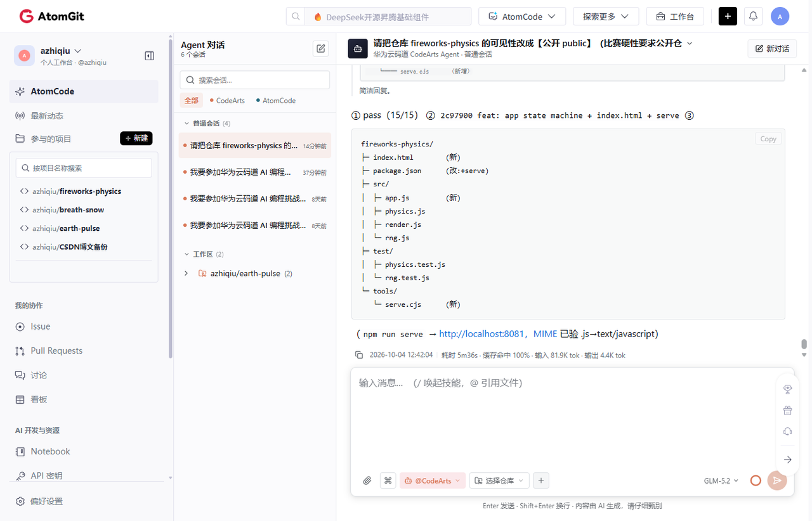Screen dimensions: 812x521
Task: Select AtomCode in the left sidebar
Action: tap(84, 91)
